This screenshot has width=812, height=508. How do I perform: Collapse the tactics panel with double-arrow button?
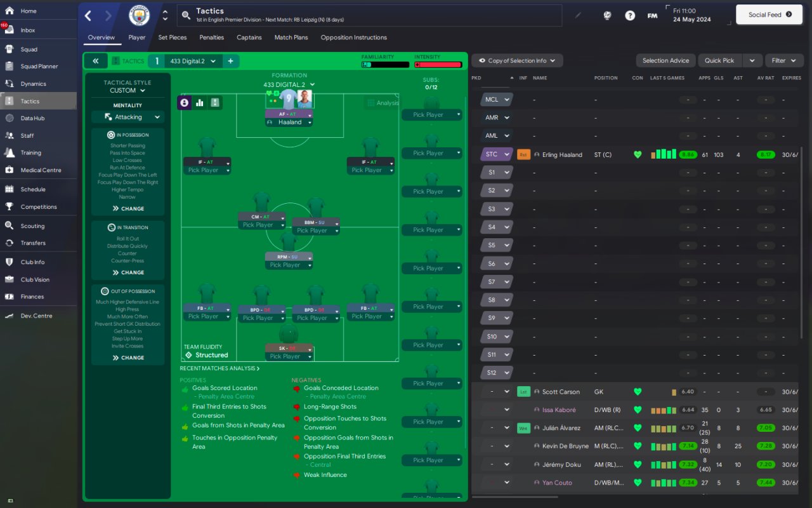click(x=95, y=61)
